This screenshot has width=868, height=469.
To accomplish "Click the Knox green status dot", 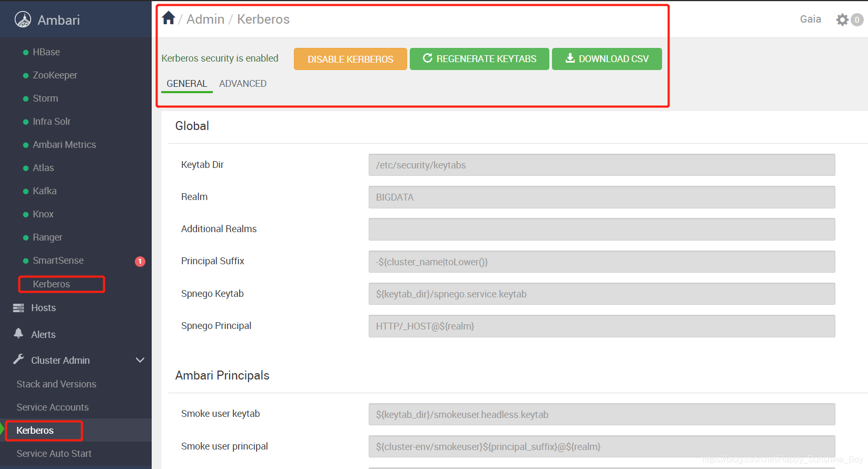I will [26, 215].
